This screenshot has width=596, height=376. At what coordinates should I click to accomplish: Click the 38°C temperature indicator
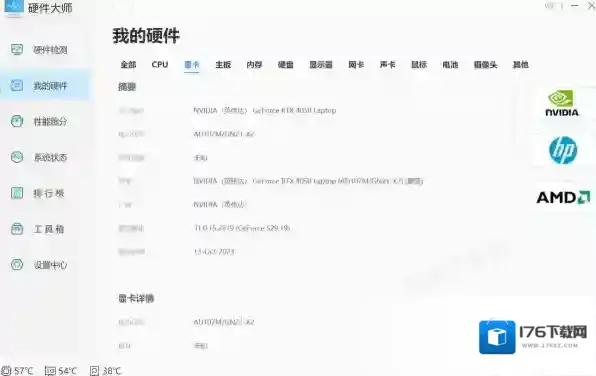coord(106,371)
